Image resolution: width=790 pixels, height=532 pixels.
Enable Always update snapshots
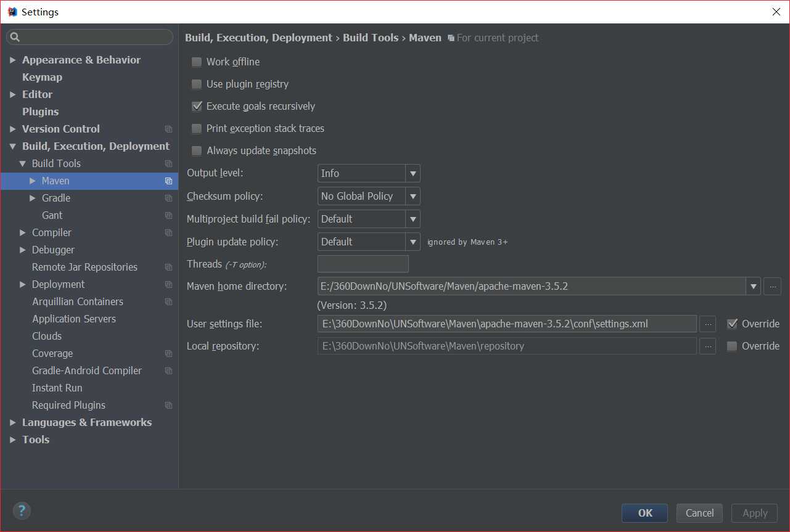tap(197, 150)
